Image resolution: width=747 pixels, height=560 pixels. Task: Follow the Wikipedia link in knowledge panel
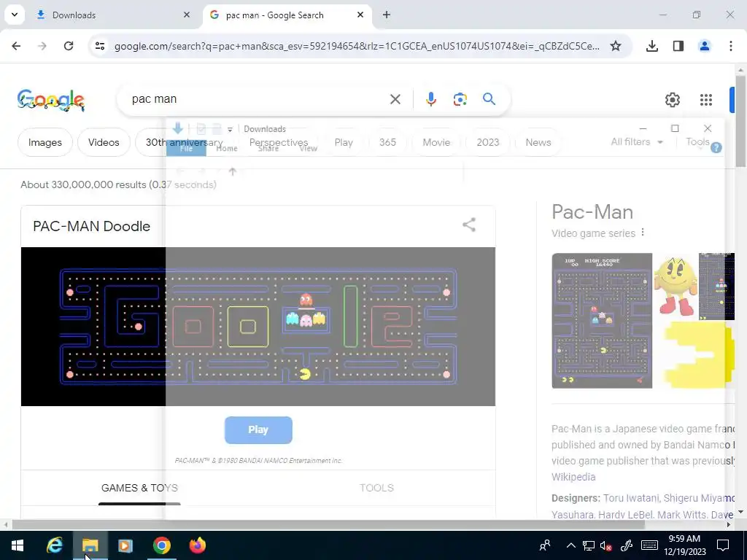point(573,477)
